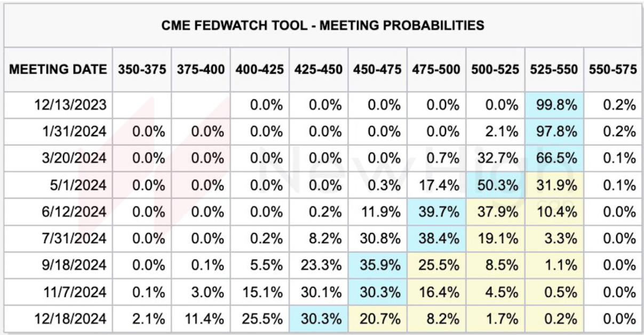Click the 35.9% cell for 9/18/2024
Screen dimensions: 644x335
coord(378,266)
